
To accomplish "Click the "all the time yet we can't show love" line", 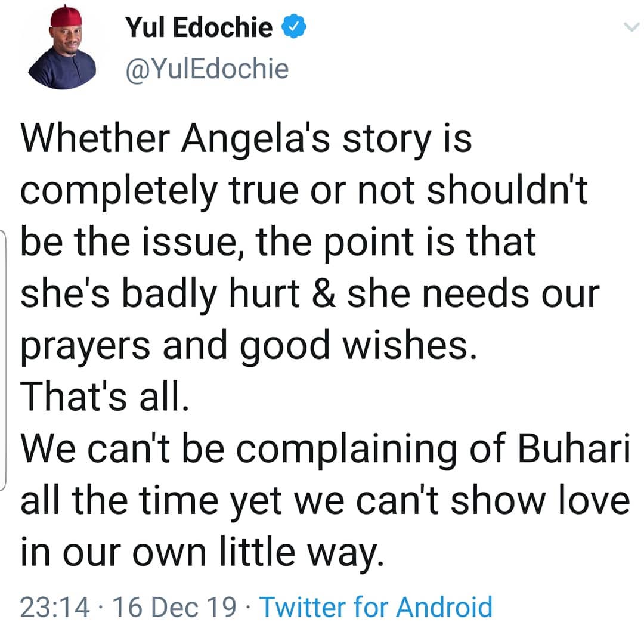I will click(x=325, y=501).
